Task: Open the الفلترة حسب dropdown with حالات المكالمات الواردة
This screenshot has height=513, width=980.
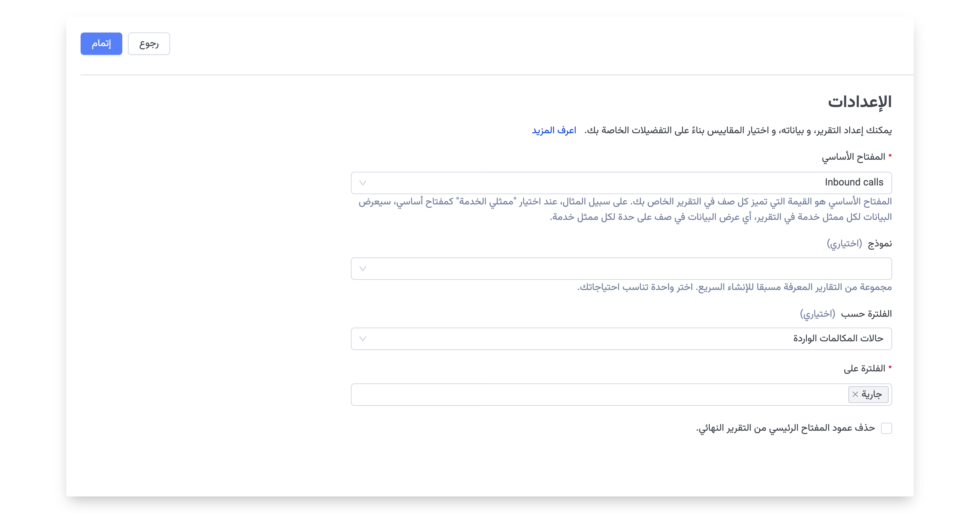Action: (x=621, y=338)
